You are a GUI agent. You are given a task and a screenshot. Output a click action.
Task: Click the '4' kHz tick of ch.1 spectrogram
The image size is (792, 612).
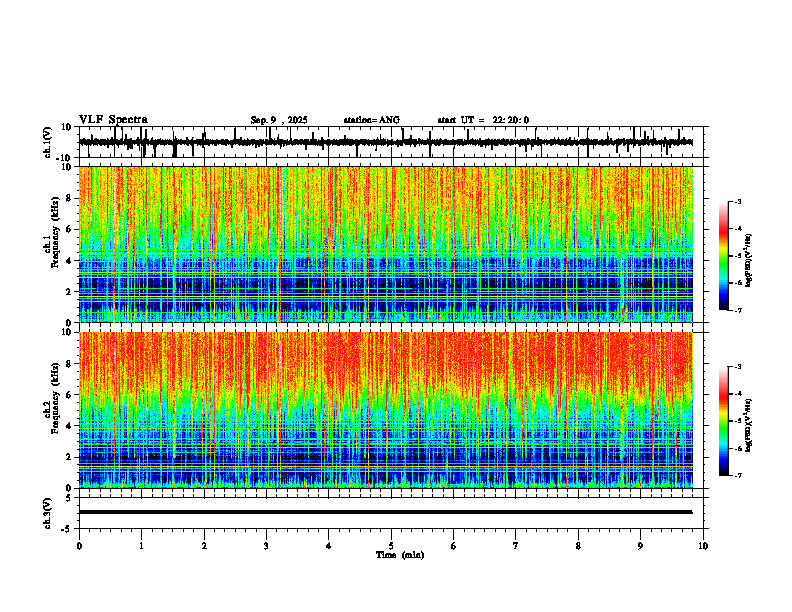click(70, 261)
